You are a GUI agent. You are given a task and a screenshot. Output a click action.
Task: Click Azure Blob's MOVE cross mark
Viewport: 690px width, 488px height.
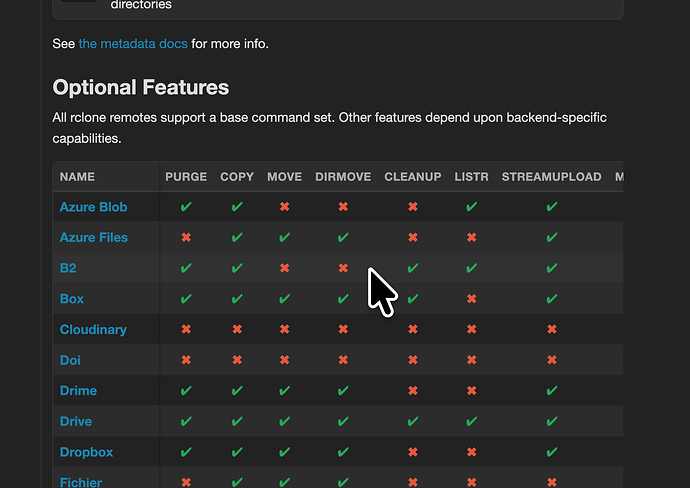[x=285, y=206]
